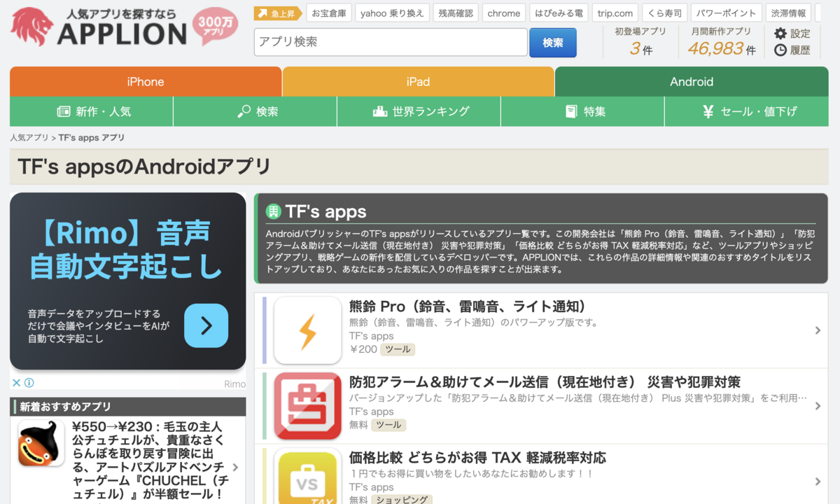Image resolution: width=840 pixels, height=504 pixels.
Task: Open the 世界ランキング menu
Action: [419, 111]
